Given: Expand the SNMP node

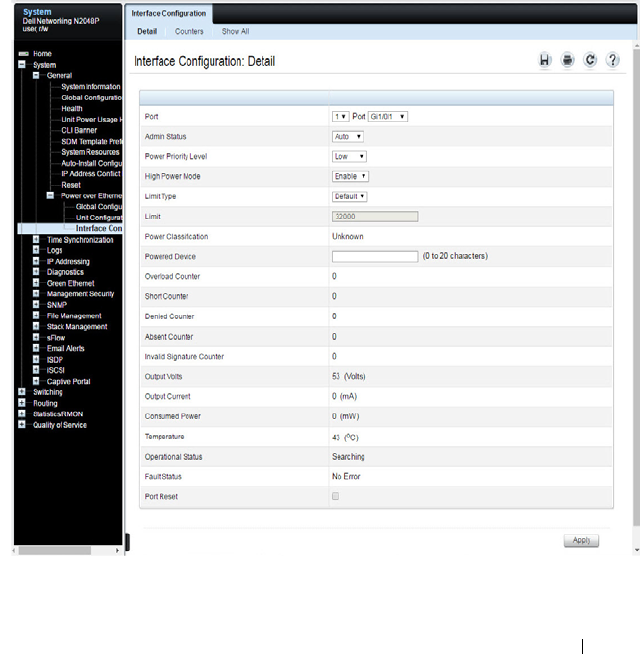Looking at the screenshot, I should point(36,305).
